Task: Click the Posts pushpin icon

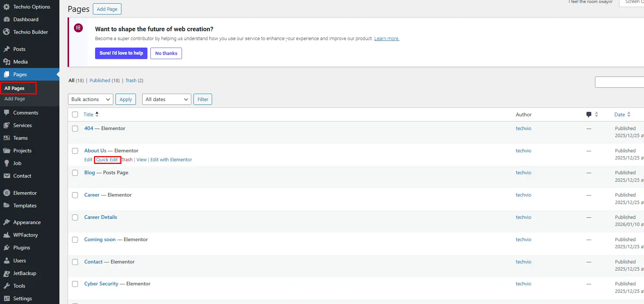Action: (x=6, y=49)
